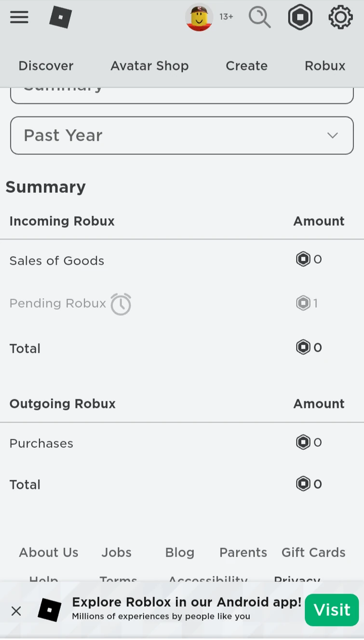Viewport: 364px width, 640px height.
Task: Click the Visit button
Action: [332, 610]
